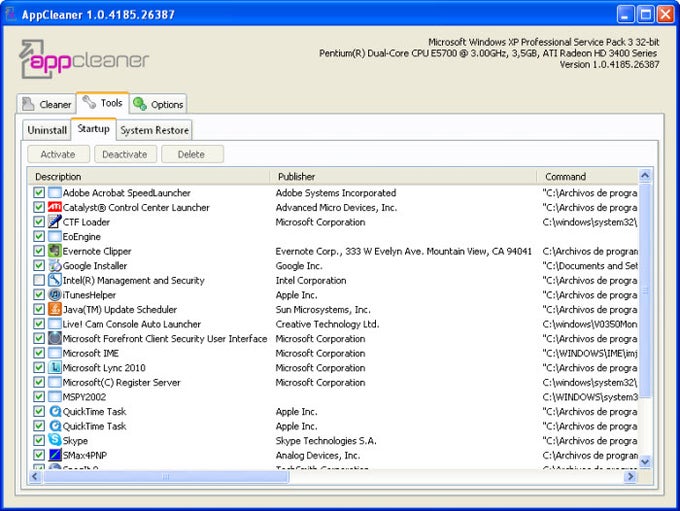The image size is (680, 511).
Task: Sort by the Publisher column header
Action: tap(403, 177)
